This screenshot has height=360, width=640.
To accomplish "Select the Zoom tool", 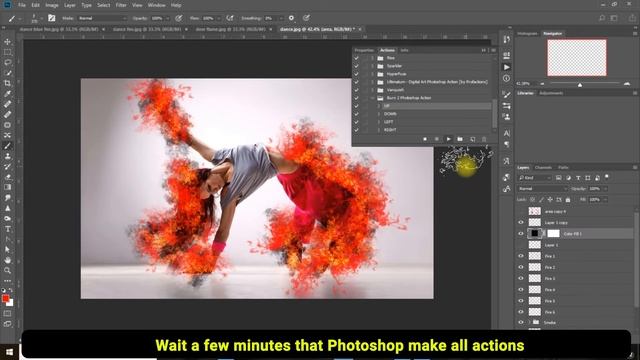I will (x=7, y=270).
